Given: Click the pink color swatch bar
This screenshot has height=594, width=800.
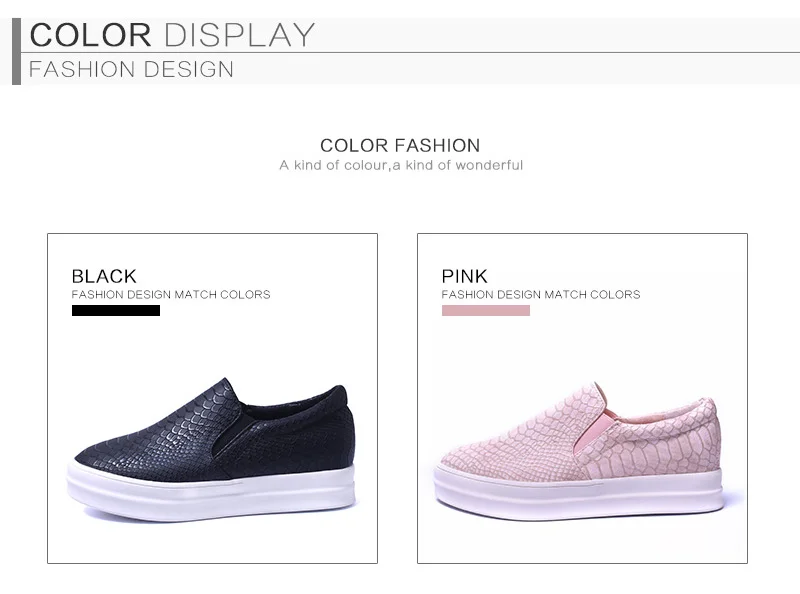Looking at the screenshot, I should (x=486, y=310).
